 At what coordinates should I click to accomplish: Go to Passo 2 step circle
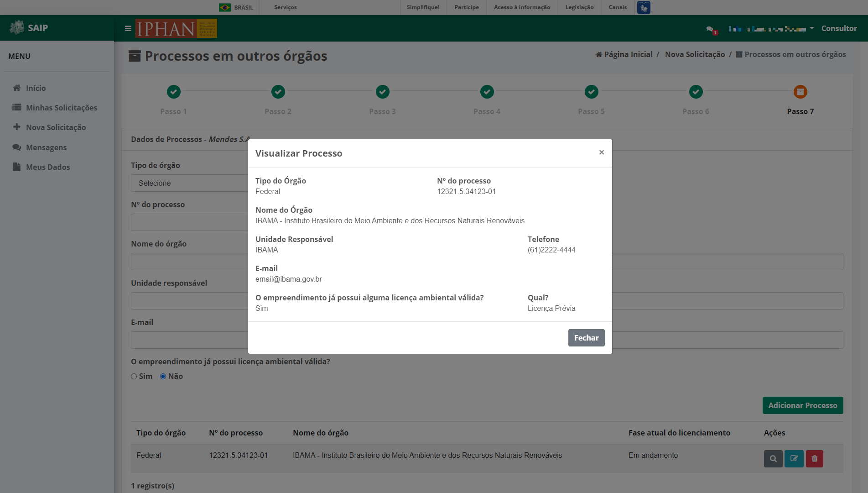point(278,92)
